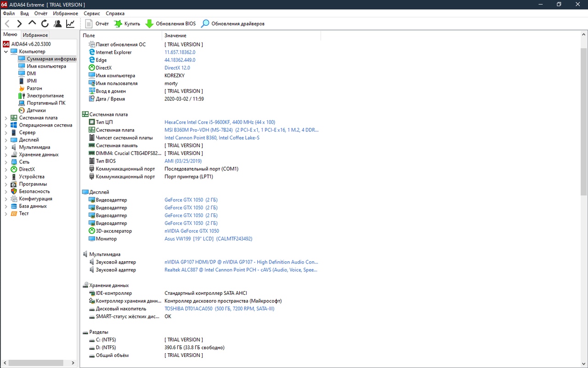
Task: Click the Безопасность shield icon
Action: click(14, 191)
